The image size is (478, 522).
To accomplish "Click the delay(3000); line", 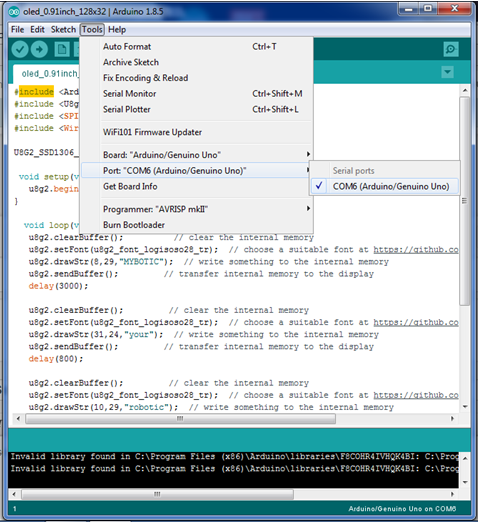I will click(x=58, y=286).
